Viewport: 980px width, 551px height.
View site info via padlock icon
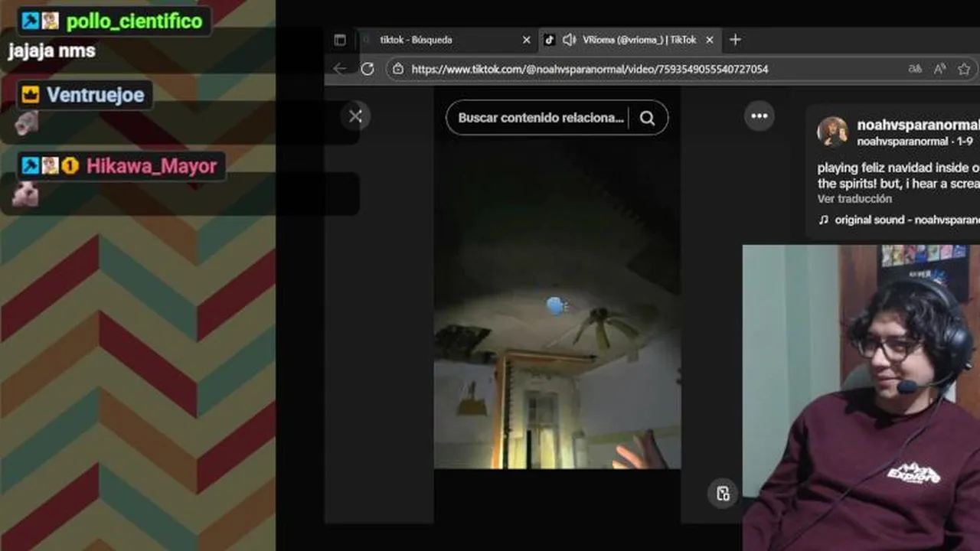click(397, 69)
